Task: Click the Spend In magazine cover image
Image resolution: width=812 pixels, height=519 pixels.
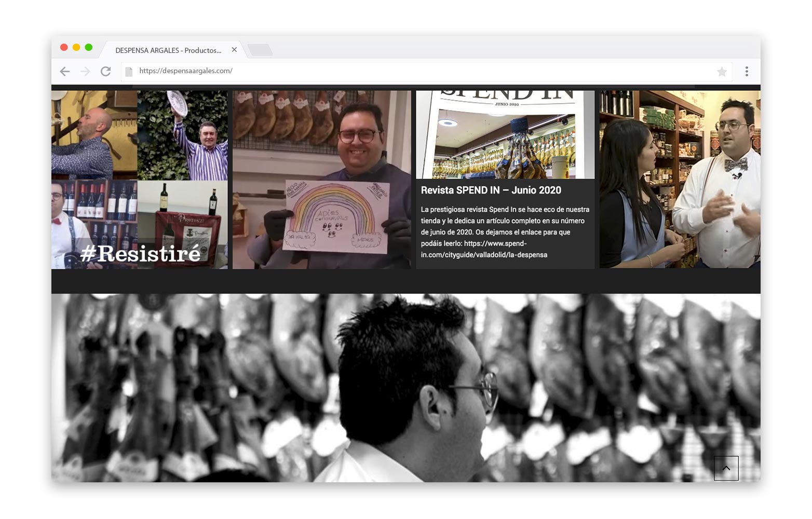Action: pos(505,135)
